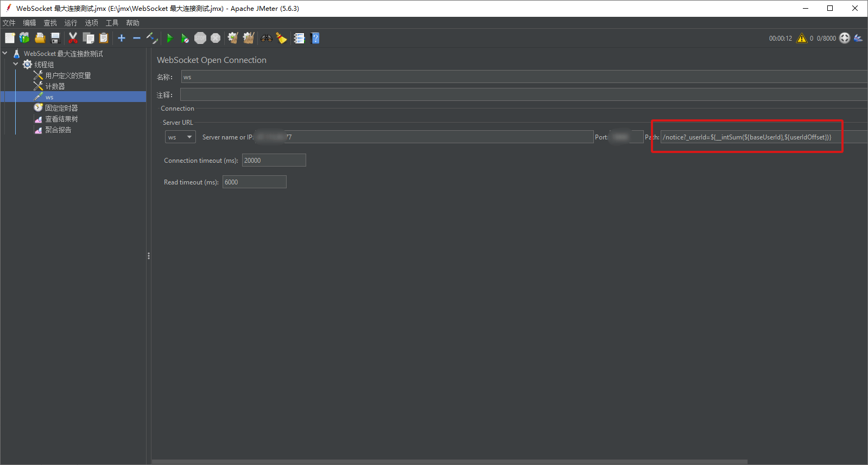Open the ws protocol dropdown
This screenshot has width=868, height=465.
(180, 137)
